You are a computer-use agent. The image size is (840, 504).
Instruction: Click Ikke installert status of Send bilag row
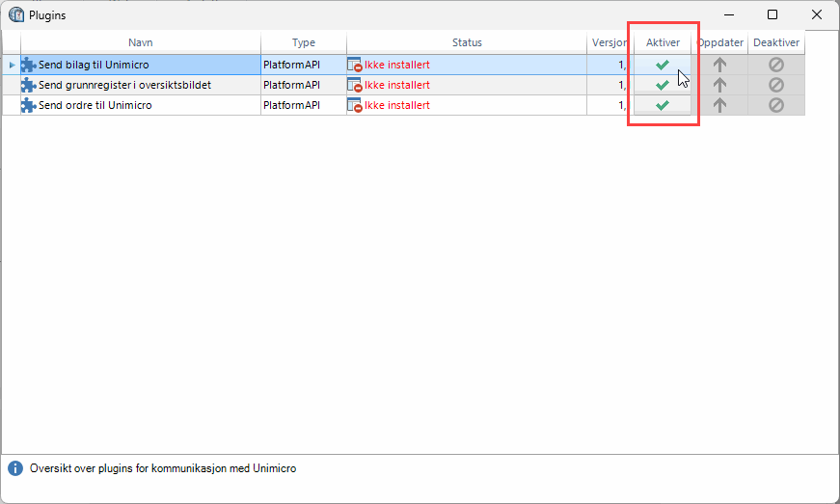[x=396, y=65]
